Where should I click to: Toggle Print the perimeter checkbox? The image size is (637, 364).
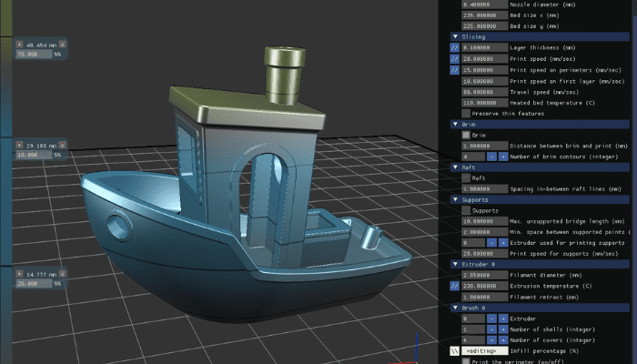(x=466, y=361)
